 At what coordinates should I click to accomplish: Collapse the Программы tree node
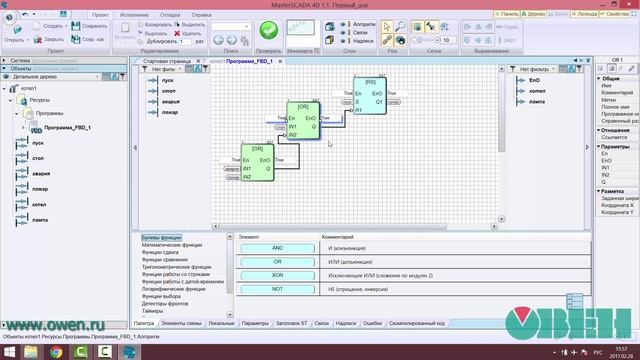point(17,114)
